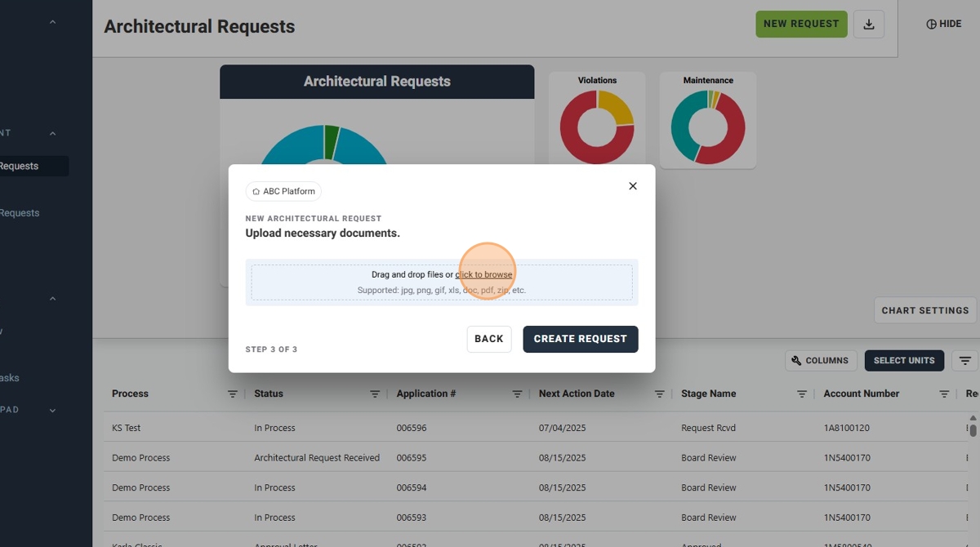Click the download export icon

869,24
